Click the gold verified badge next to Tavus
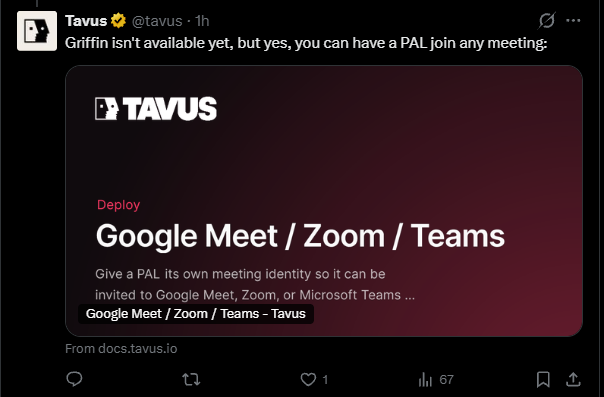The image size is (604, 397). click(x=118, y=20)
